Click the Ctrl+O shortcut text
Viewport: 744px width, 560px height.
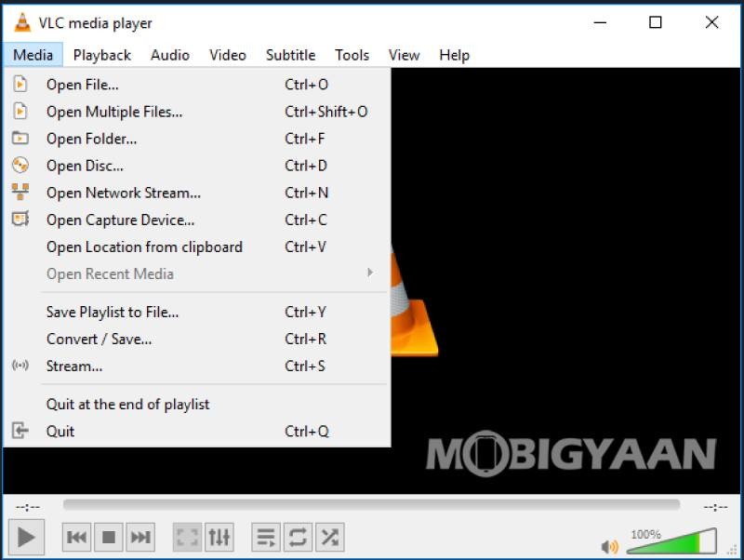tap(306, 85)
